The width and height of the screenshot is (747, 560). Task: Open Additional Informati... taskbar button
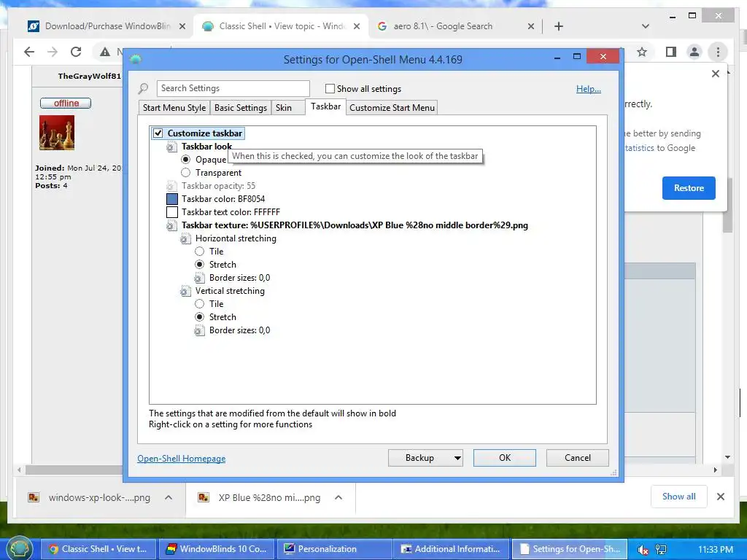point(452,549)
